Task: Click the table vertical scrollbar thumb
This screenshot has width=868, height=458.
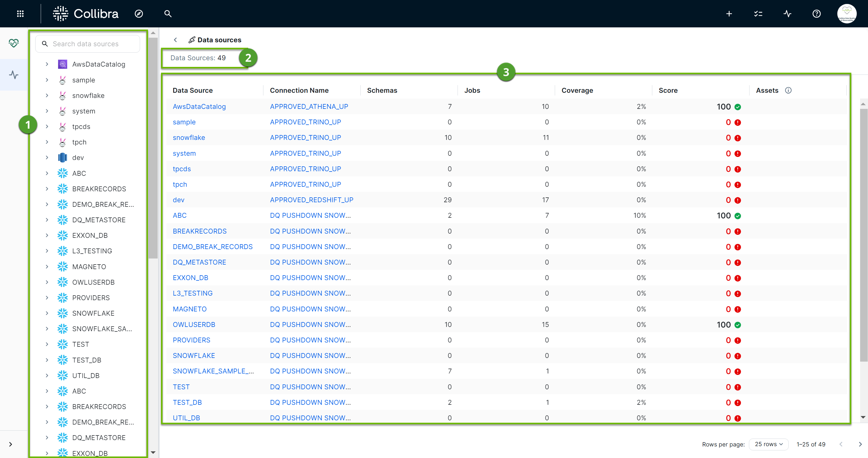Action: coord(863,234)
